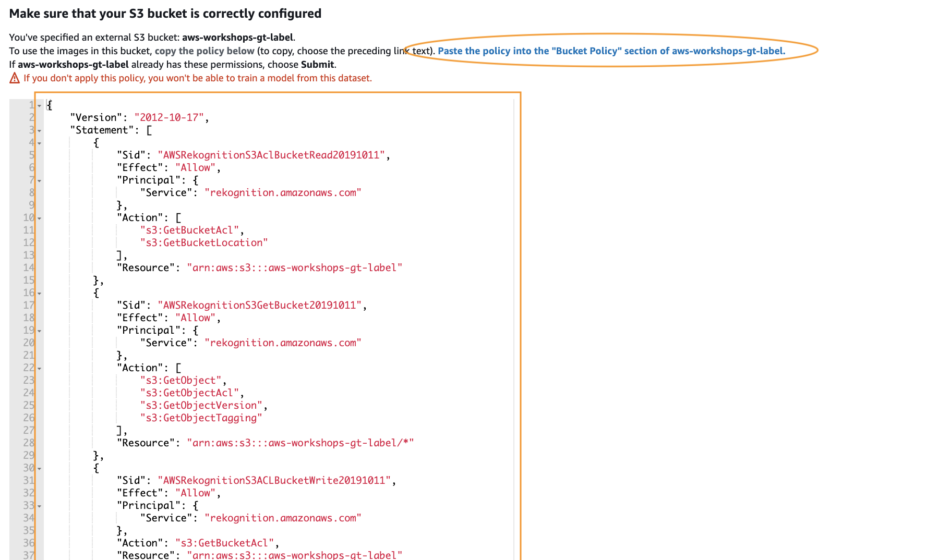Click the Resource ARN on line 14
The height and width of the screenshot is (560, 938).
pyautogui.click(x=295, y=267)
